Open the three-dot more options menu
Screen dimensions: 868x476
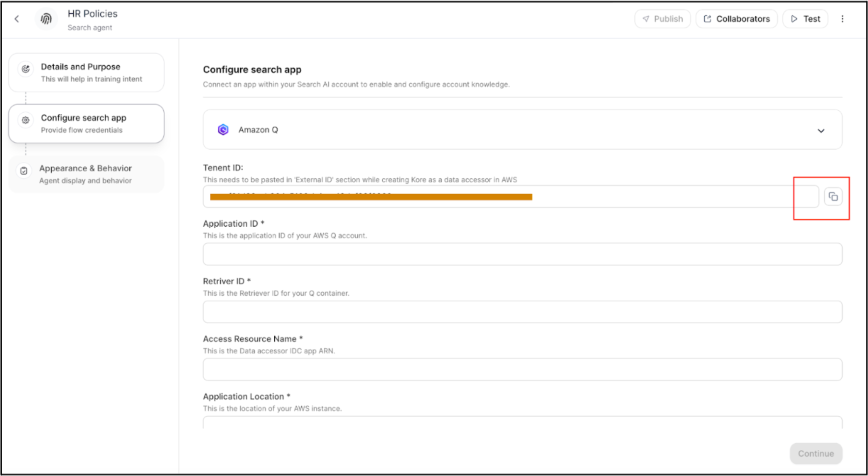pos(842,19)
